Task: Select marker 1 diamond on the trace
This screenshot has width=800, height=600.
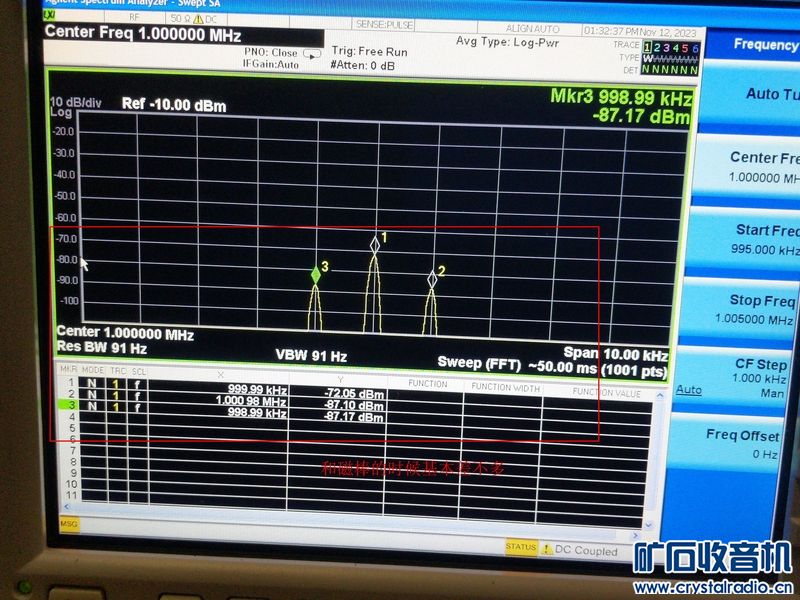Action: coord(375,245)
